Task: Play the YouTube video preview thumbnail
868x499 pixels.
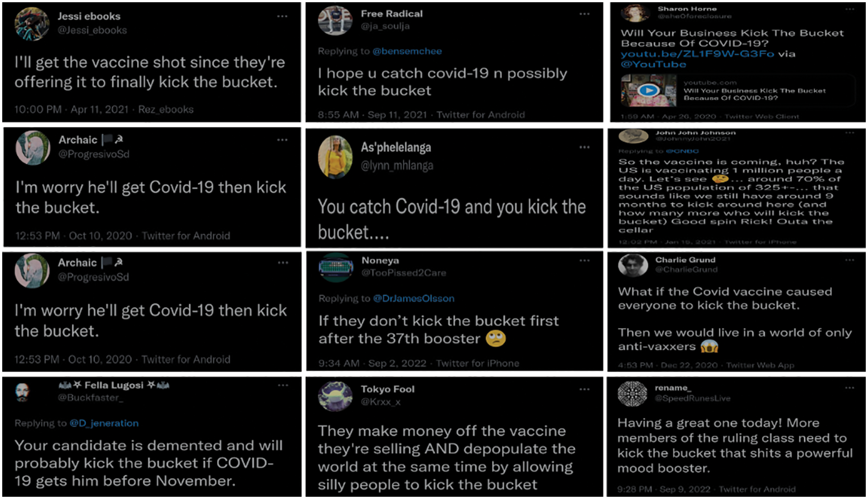Action: point(648,91)
